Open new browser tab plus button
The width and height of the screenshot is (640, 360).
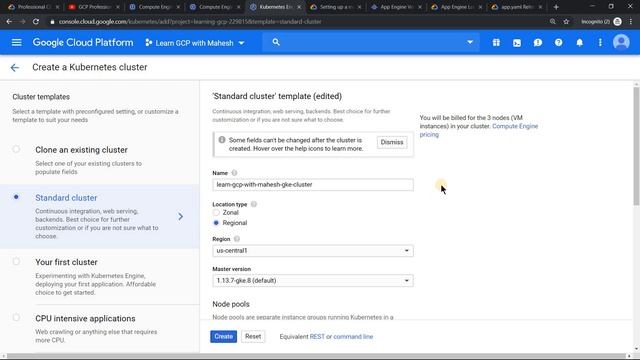[x=556, y=7]
